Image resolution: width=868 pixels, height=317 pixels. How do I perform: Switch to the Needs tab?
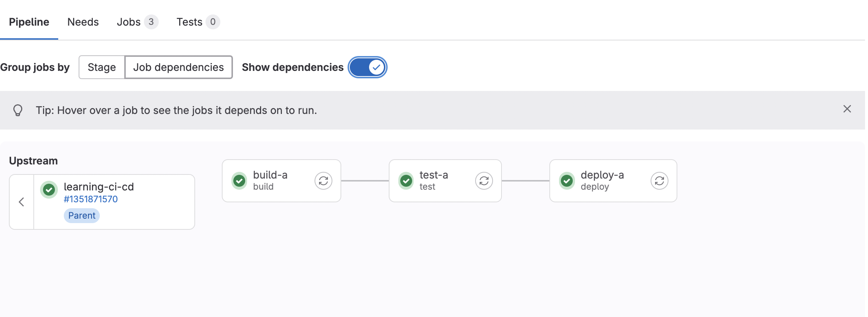[x=83, y=22]
